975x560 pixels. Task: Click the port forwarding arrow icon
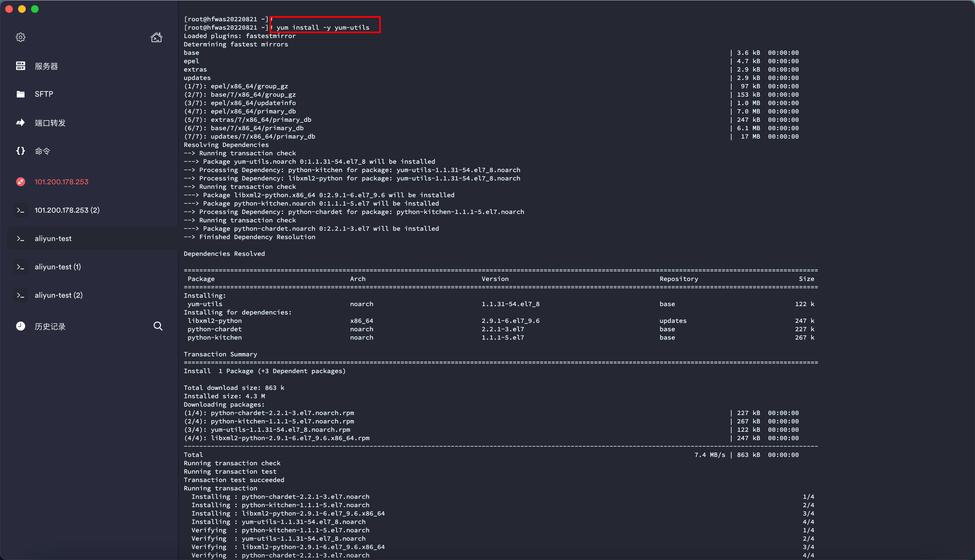pos(20,123)
